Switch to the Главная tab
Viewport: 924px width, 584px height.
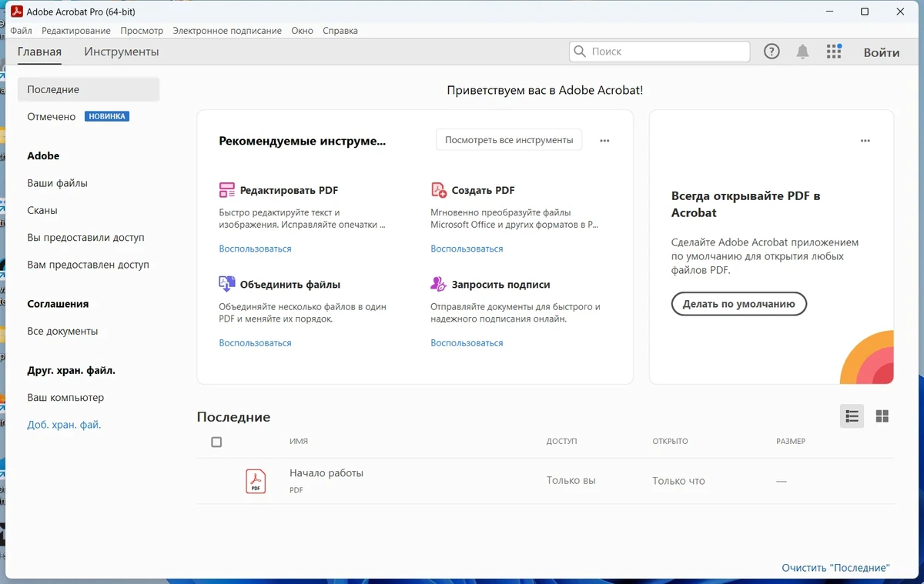click(39, 52)
